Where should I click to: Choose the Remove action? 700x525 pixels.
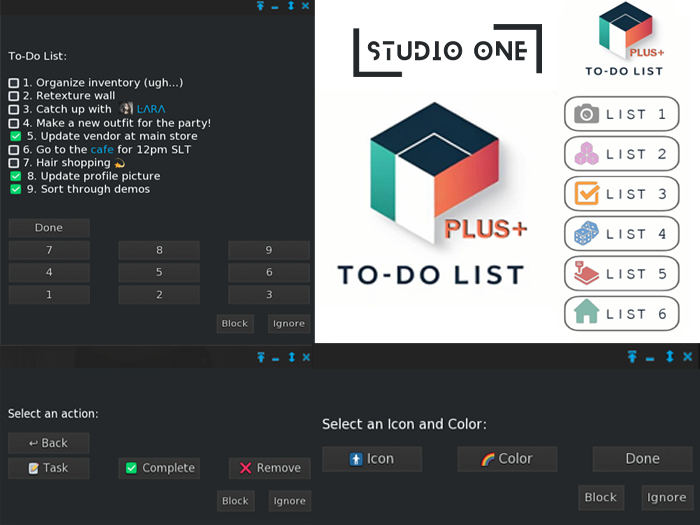(x=270, y=468)
